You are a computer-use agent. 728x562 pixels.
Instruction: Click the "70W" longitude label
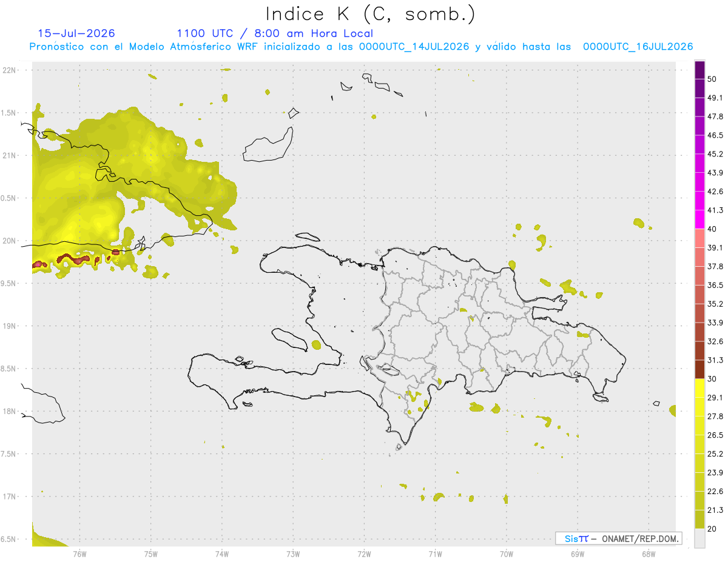coord(506,554)
